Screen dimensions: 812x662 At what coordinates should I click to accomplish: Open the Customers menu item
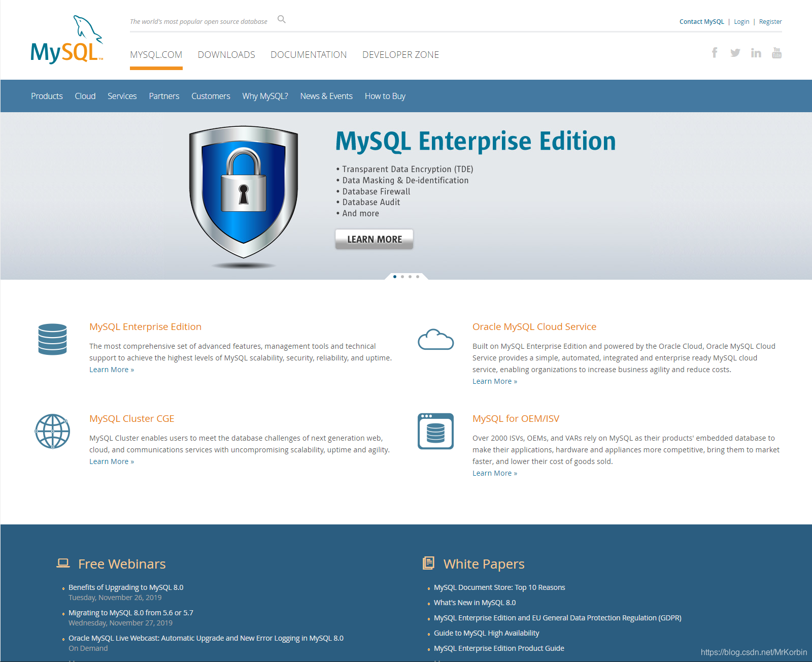[x=211, y=96]
